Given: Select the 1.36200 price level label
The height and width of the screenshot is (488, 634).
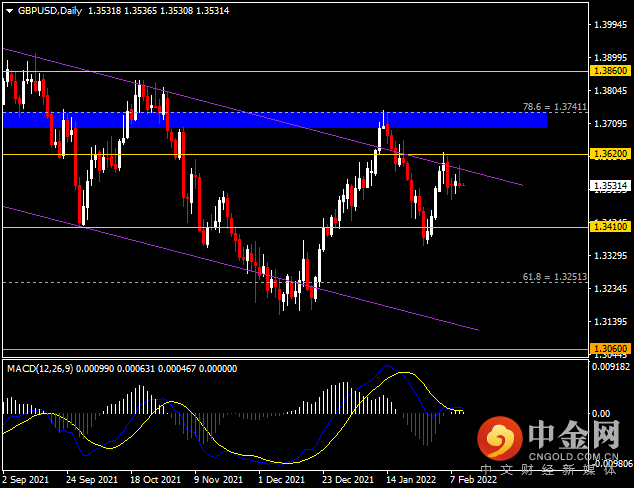Looking at the screenshot, I should (610, 154).
